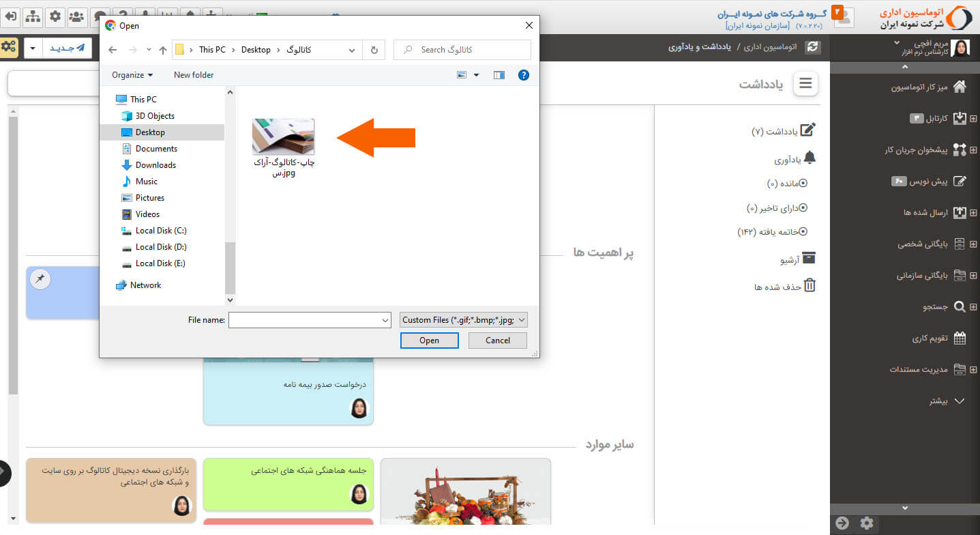Open the آرشیو archive box icon
The height and width of the screenshot is (535, 980).
coord(809,259)
